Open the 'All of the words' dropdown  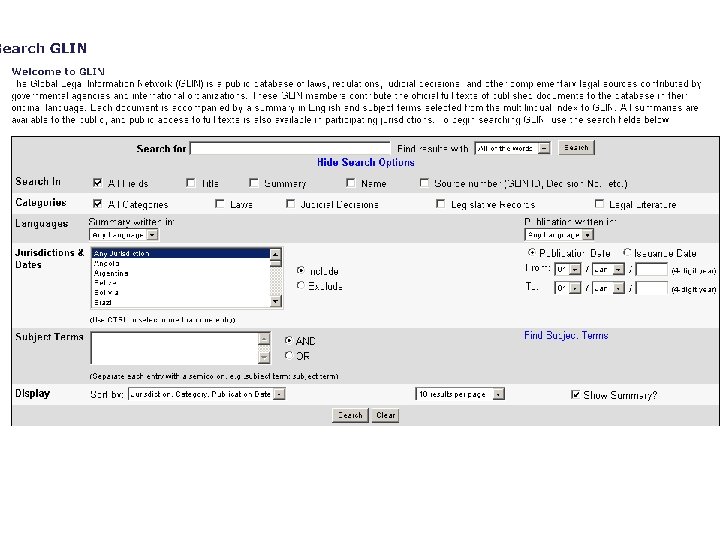pyautogui.click(x=512, y=148)
